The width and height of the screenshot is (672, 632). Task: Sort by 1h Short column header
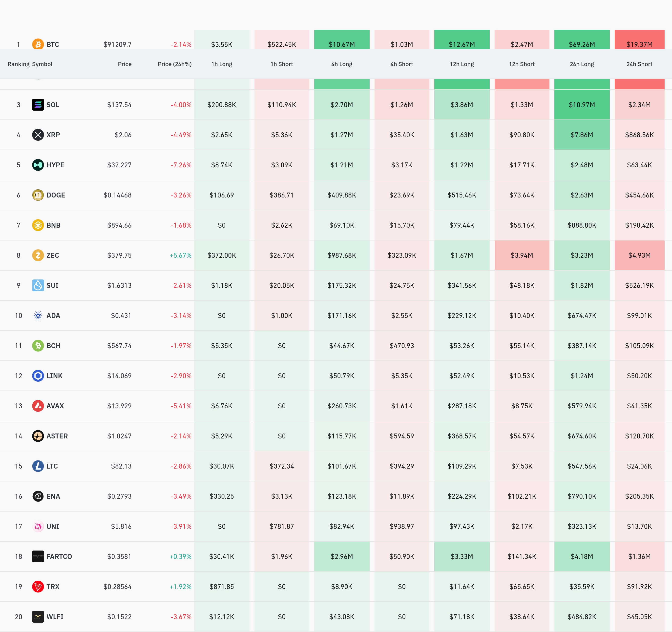pos(282,64)
